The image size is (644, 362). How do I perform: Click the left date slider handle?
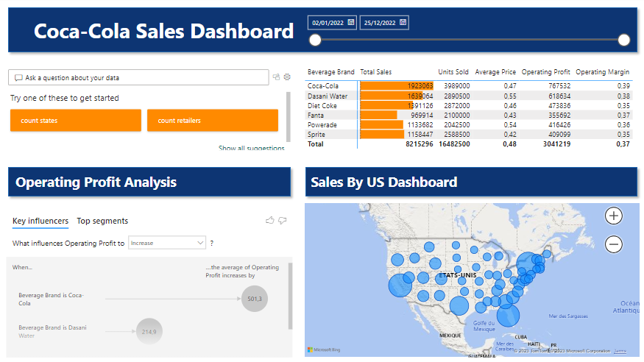[315, 40]
